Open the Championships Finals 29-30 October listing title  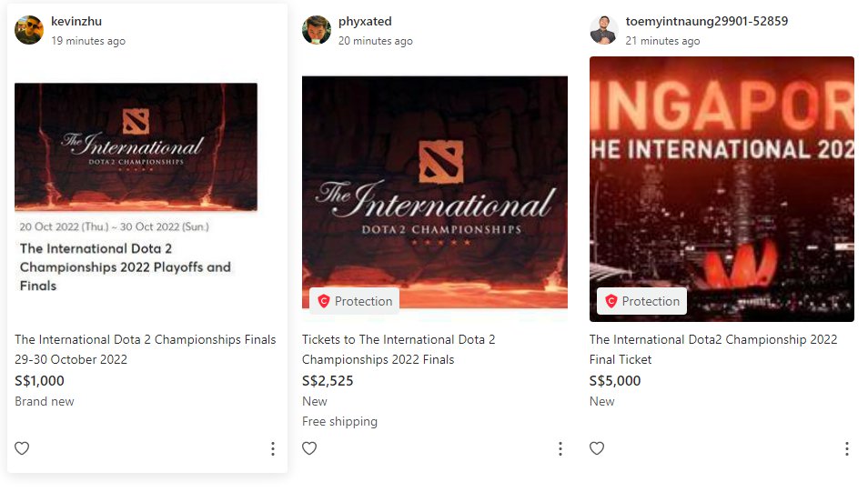tap(146, 349)
